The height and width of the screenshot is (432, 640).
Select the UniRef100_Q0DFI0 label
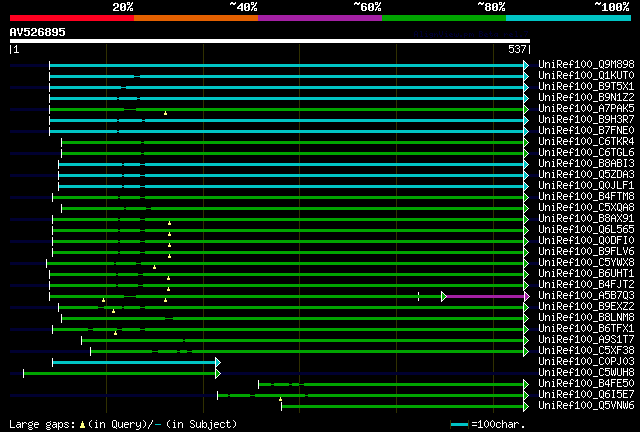click(586, 241)
